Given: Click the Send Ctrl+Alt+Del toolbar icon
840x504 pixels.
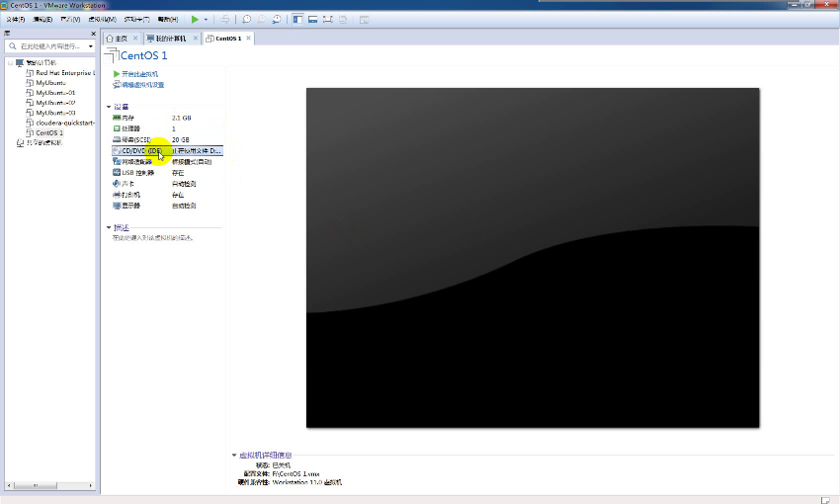Looking at the screenshot, I should [x=225, y=20].
